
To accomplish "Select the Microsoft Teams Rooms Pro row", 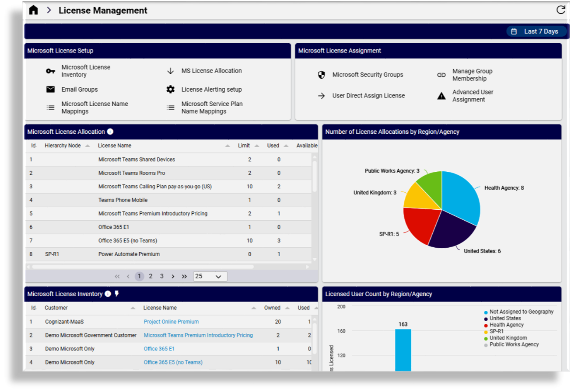I will click(x=168, y=173).
